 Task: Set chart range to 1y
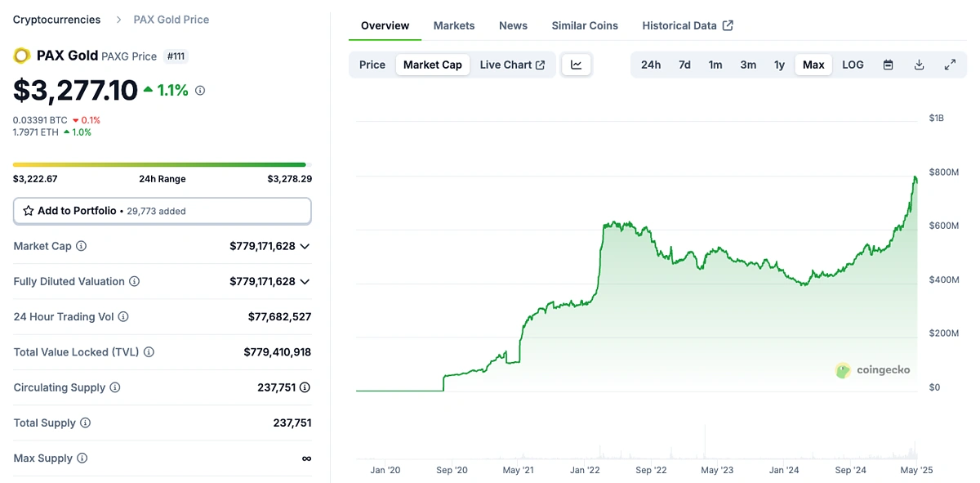point(780,65)
